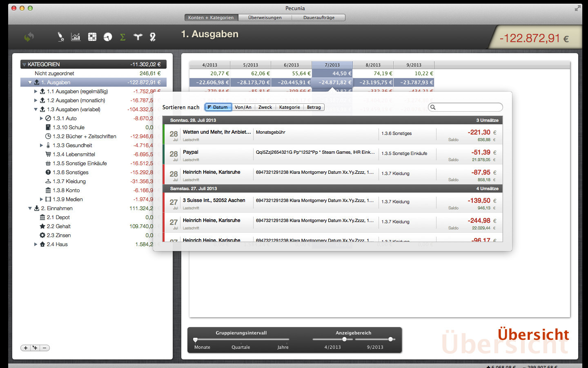This screenshot has height=368, width=588.
Task: Click the bank icon for 2.1 Depot
Action: (x=42, y=217)
